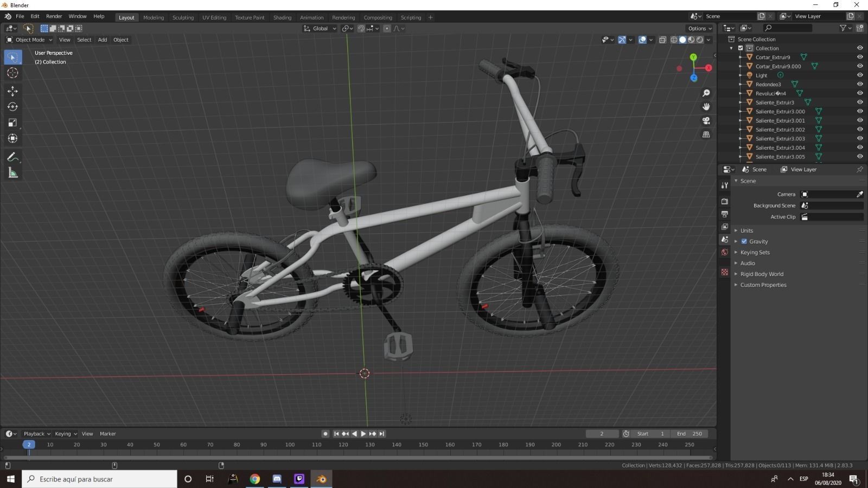Select the Move tool
Image resolution: width=868 pixels, height=488 pixels.
coord(12,91)
